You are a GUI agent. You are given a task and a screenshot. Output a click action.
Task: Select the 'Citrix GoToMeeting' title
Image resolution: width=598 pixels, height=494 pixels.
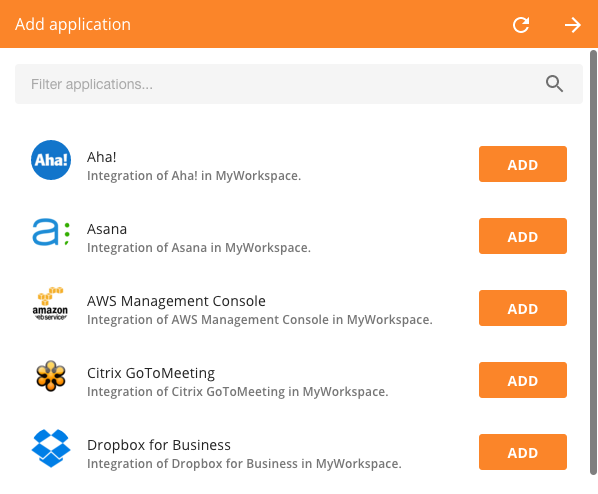pyautogui.click(x=151, y=373)
